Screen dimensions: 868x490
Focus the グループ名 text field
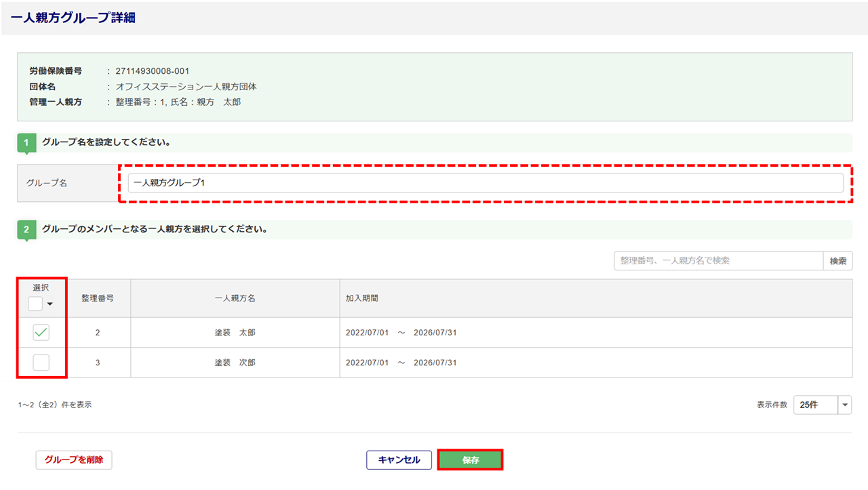(x=485, y=183)
